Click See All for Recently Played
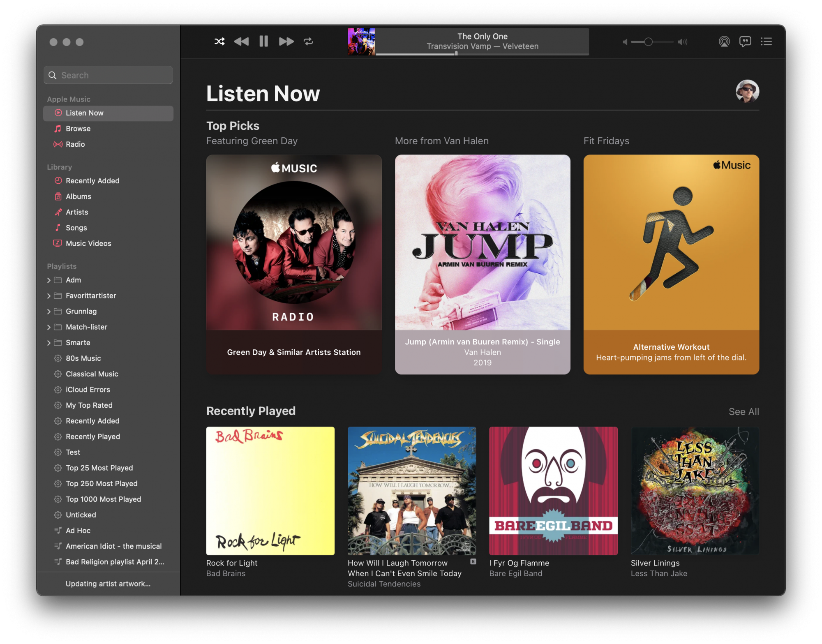The height and width of the screenshot is (644, 822). (743, 411)
